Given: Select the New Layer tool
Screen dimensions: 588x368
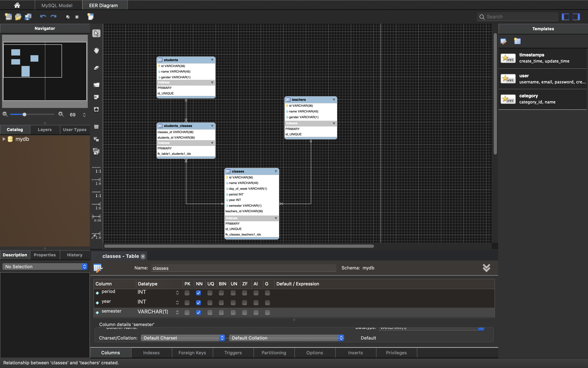Looking at the screenshot, I should (96, 85).
